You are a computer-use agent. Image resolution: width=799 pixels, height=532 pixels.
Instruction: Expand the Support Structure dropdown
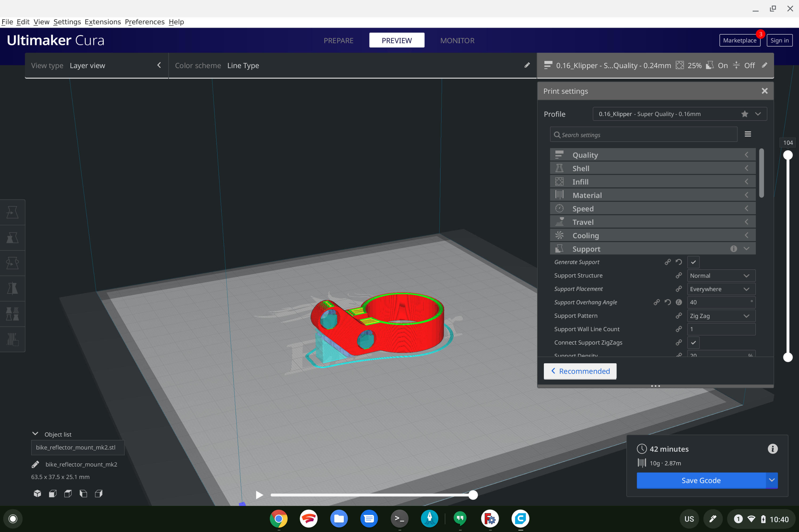(721, 275)
